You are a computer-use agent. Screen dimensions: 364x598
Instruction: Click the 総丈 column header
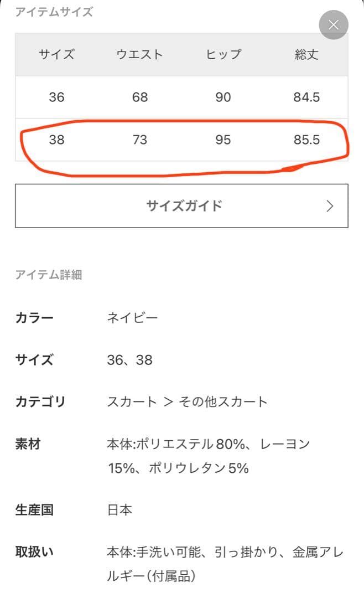pos(306,54)
